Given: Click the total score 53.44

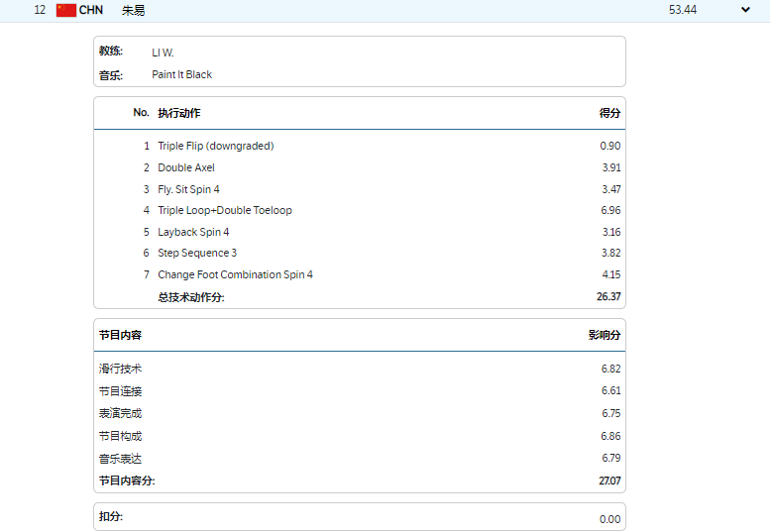Looking at the screenshot, I should click(x=683, y=10).
